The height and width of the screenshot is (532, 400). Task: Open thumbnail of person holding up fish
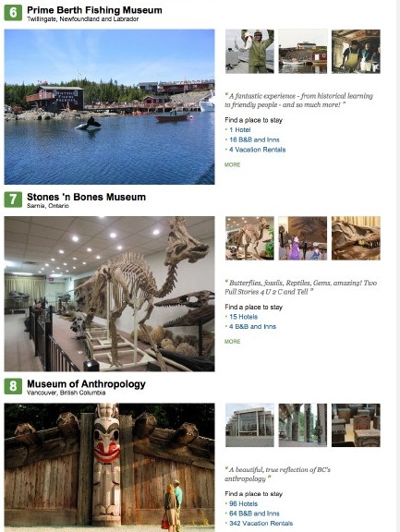[249, 51]
